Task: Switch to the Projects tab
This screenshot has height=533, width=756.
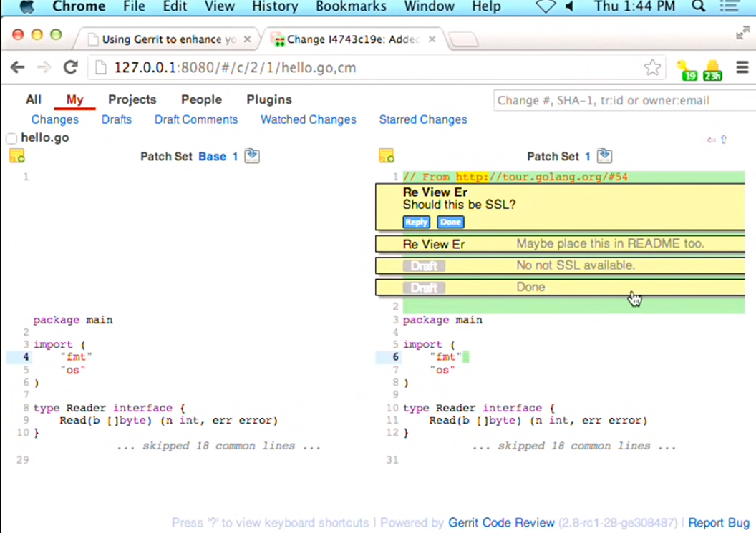Action: [x=132, y=99]
